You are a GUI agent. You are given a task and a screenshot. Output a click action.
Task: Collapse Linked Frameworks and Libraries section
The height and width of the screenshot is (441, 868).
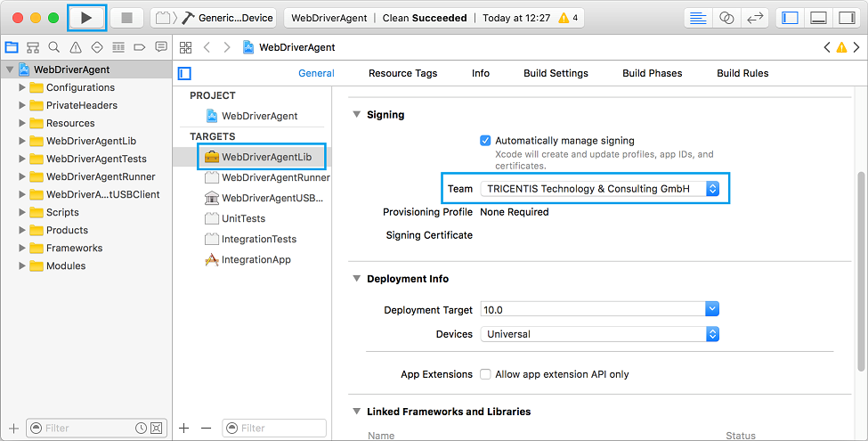click(x=356, y=412)
